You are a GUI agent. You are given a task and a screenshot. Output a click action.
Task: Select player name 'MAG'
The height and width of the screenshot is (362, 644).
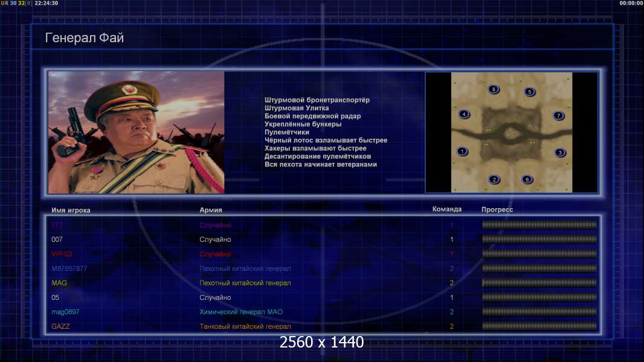point(59,283)
